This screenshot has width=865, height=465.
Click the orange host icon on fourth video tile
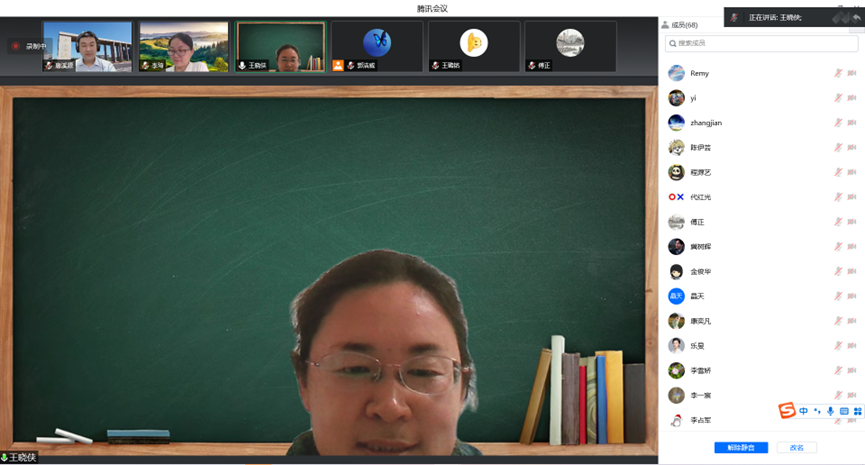point(338,65)
